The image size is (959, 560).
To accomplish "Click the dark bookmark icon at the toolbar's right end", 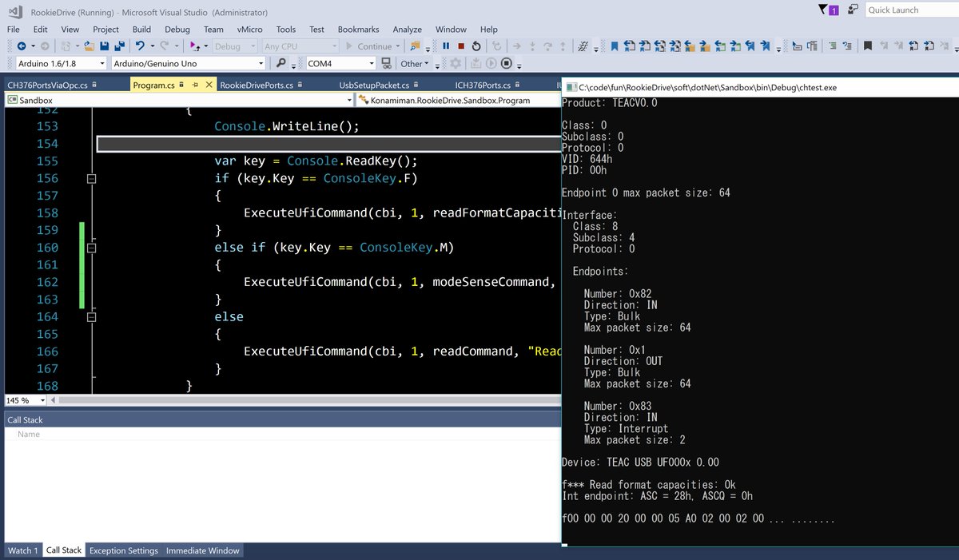I will pyautogui.click(x=868, y=46).
